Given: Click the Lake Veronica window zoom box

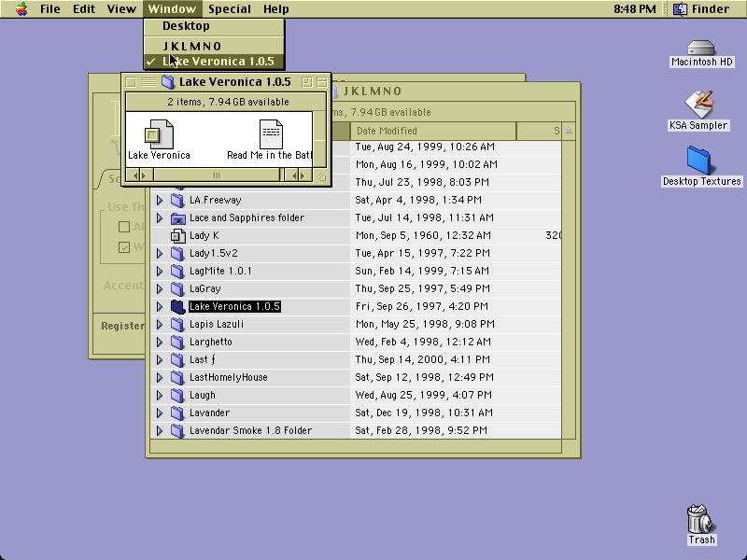Looking at the screenshot, I should 307,82.
